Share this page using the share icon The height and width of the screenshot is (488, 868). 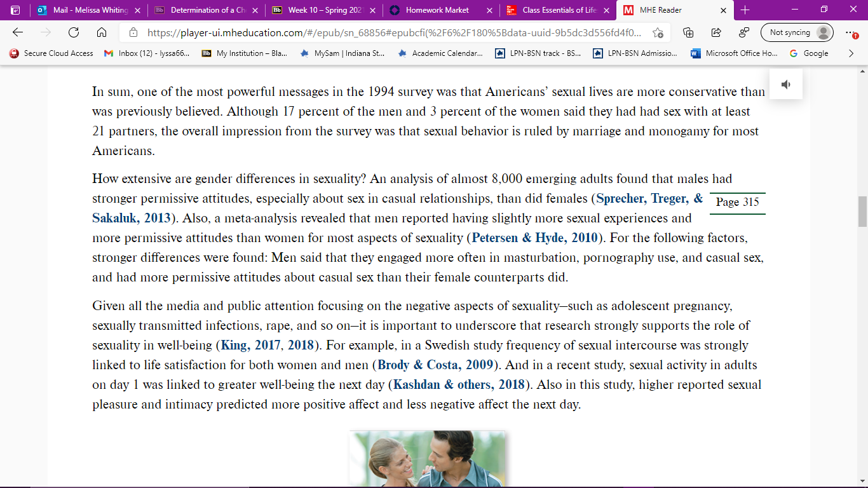click(x=715, y=33)
